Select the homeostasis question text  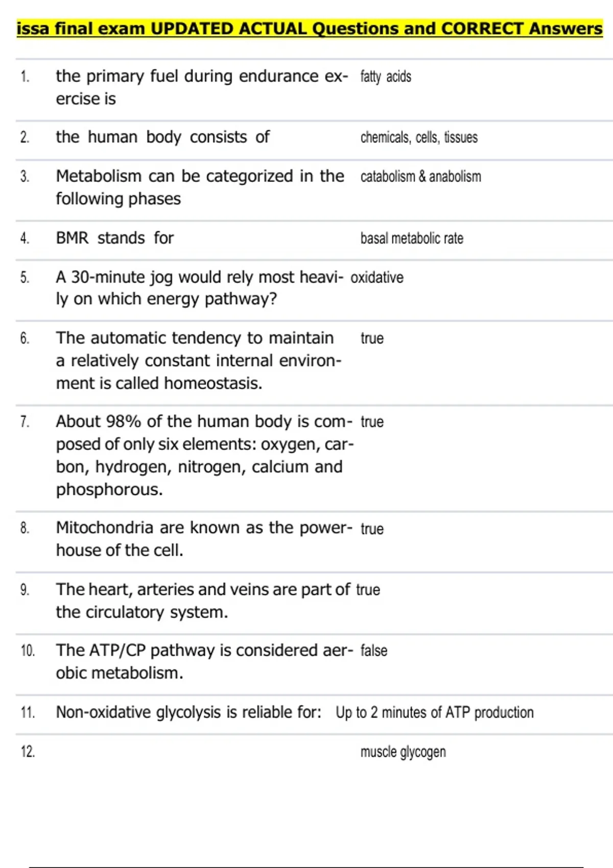tap(198, 360)
